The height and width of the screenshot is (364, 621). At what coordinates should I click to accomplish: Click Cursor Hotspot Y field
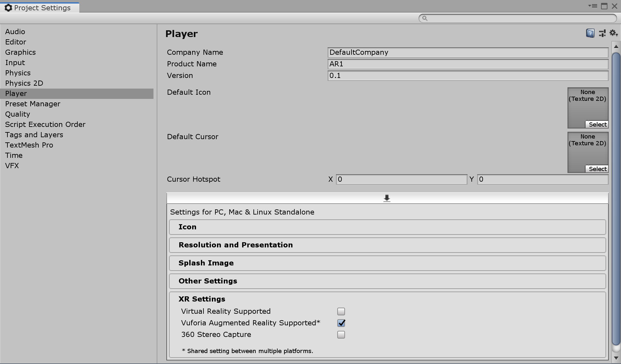point(543,179)
